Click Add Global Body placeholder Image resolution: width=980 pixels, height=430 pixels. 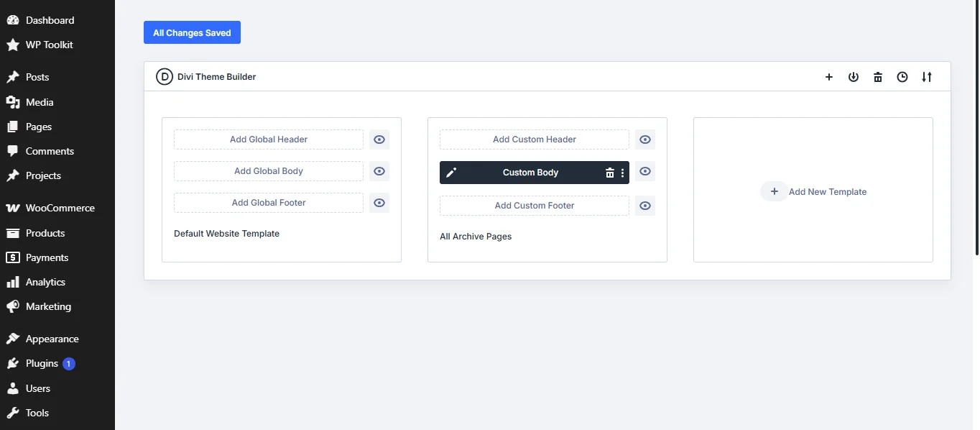[269, 171]
